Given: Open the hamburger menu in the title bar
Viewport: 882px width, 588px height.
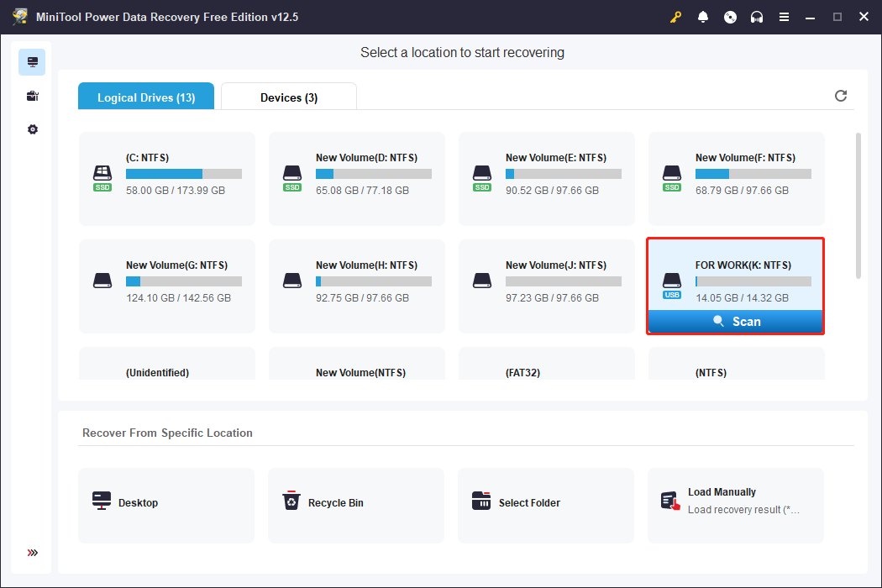Looking at the screenshot, I should pyautogui.click(x=784, y=16).
